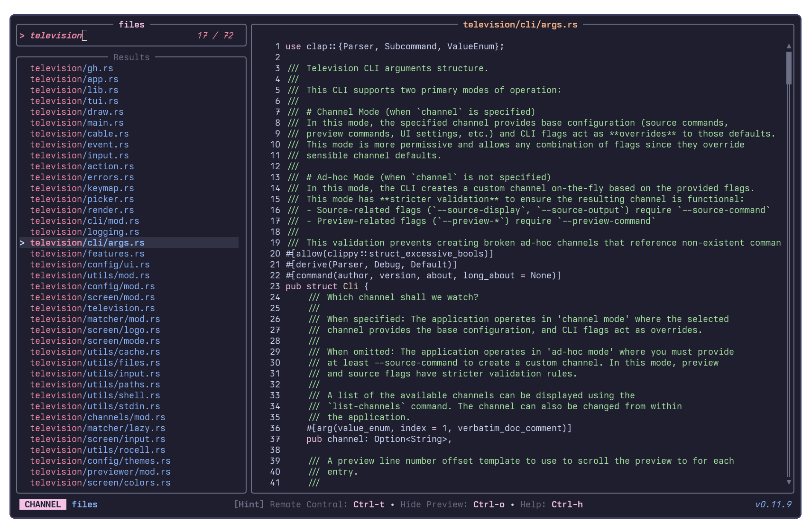This screenshot has width=811, height=532.
Task: Select television/keymap.rs result
Action: pos(82,188)
